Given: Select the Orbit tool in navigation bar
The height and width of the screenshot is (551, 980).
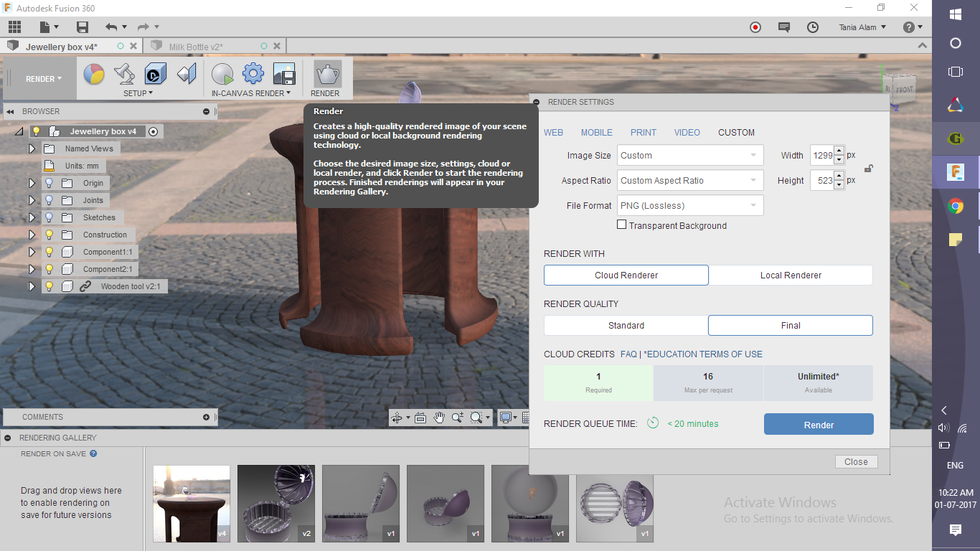Looking at the screenshot, I should [x=397, y=418].
